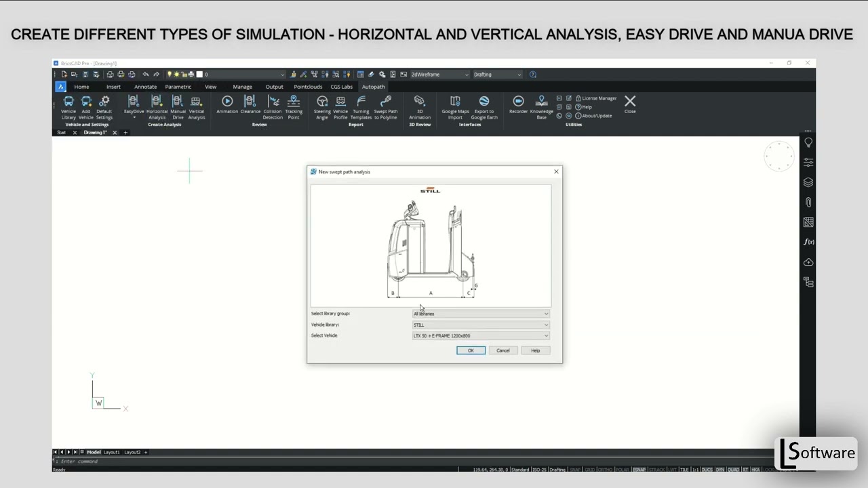Click Cancel in swept path dialog
The image size is (868, 488).
pos(503,350)
